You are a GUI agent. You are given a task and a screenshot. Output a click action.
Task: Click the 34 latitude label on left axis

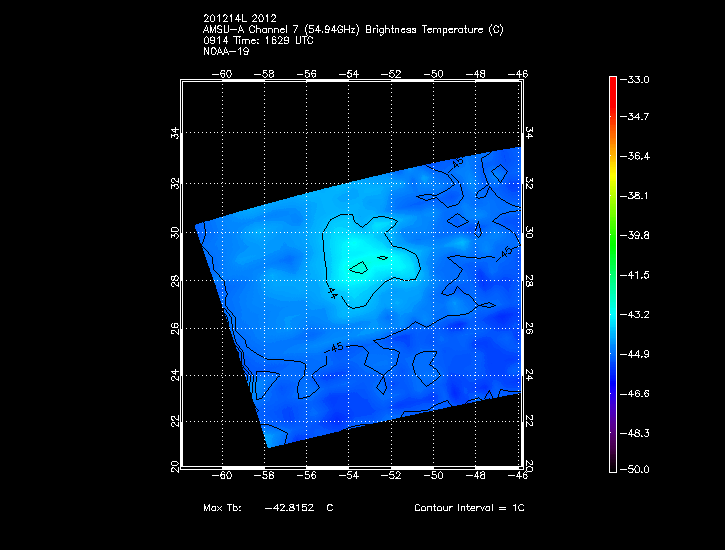[173, 134]
